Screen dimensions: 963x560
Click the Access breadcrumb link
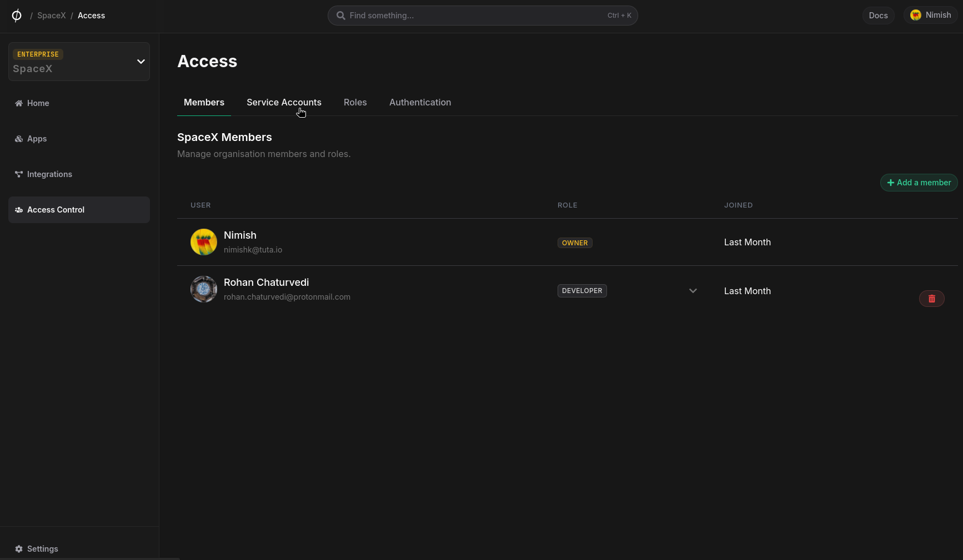pyautogui.click(x=92, y=16)
